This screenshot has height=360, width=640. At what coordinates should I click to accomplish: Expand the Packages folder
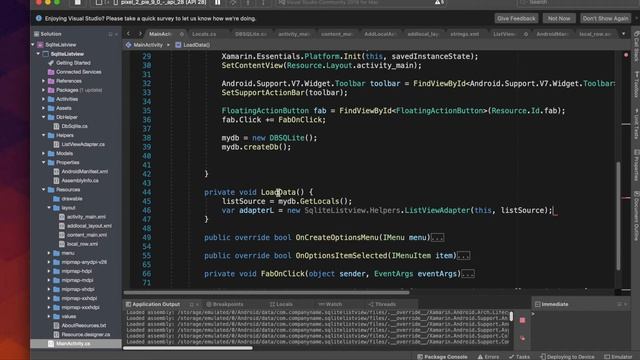pyautogui.click(x=44, y=90)
